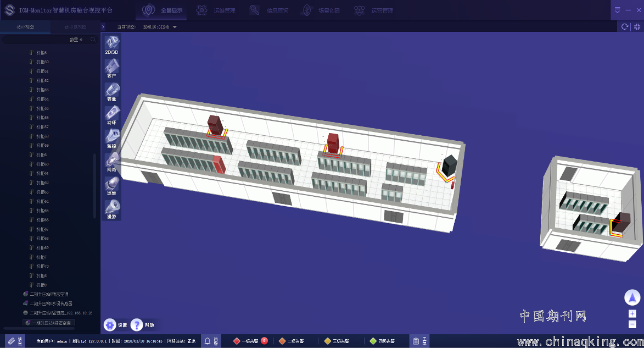Viewport: 644px width, 348px height.
Task: Click the exit fullscreen icon
Action: (637, 27)
